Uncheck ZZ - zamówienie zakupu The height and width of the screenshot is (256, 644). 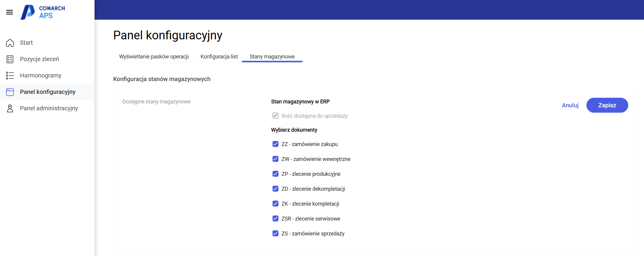point(275,144)
